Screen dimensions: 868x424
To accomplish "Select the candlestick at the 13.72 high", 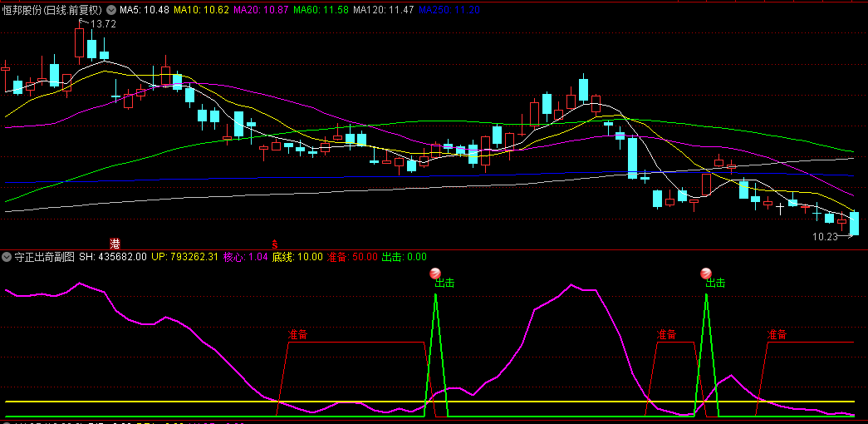I will pos(79,42).
